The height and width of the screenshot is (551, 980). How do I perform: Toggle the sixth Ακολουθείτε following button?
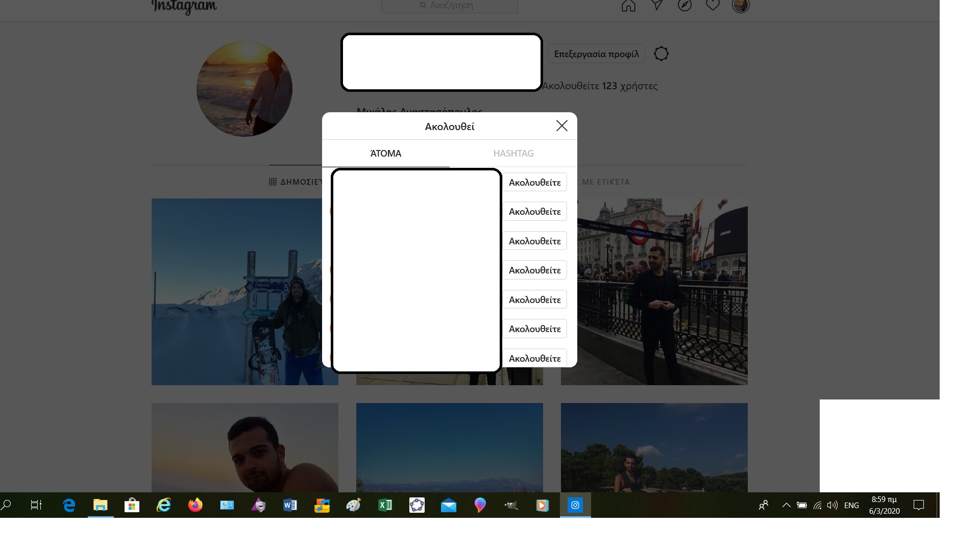(534, 329)
